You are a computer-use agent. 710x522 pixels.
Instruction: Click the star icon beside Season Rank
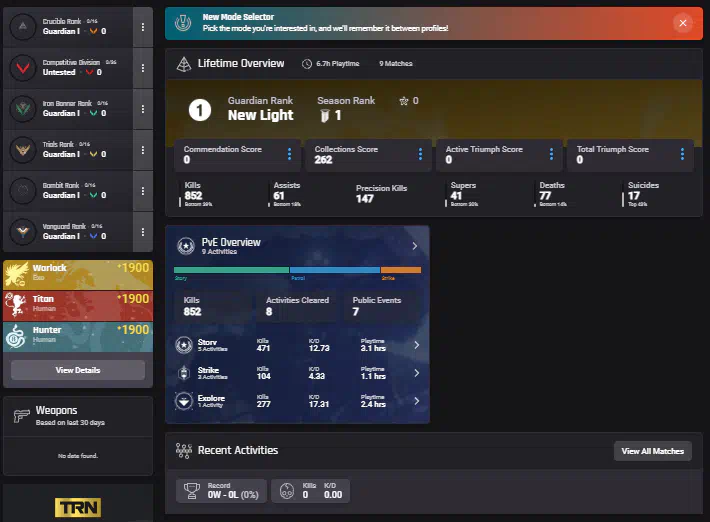coord(404,101)
